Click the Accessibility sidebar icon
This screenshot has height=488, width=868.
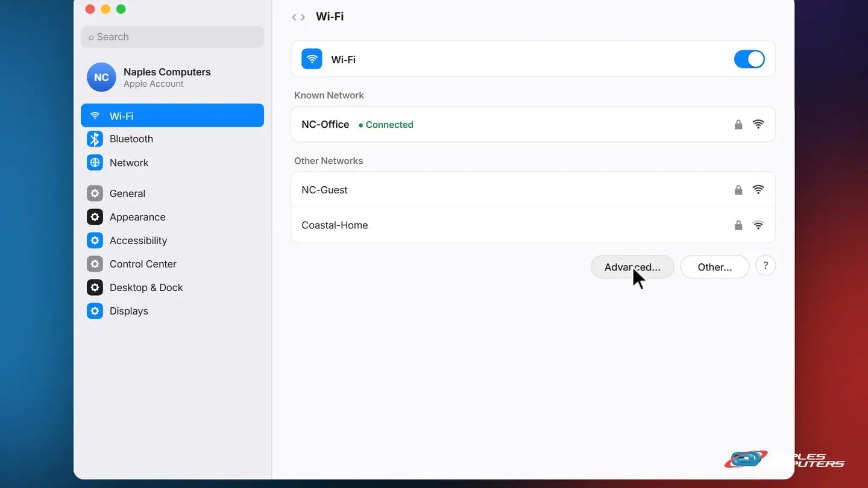click(95, 240)
